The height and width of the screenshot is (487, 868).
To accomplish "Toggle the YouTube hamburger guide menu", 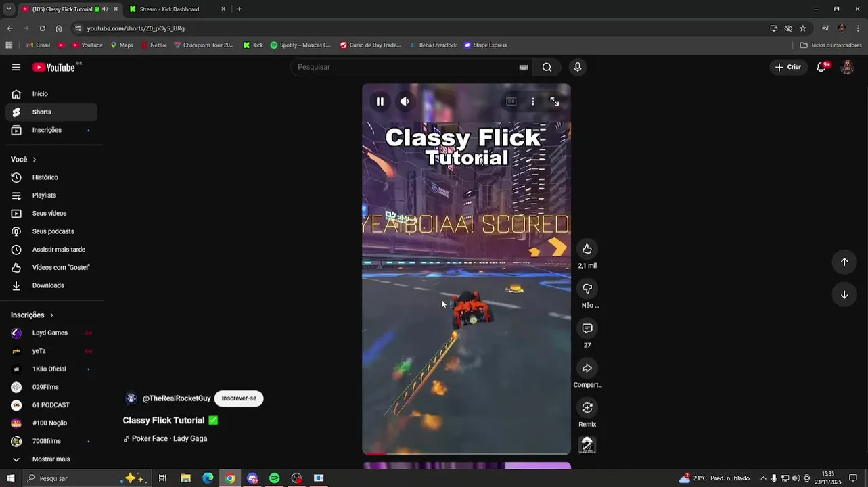I will pyautogui.click(x=16, y=67).
